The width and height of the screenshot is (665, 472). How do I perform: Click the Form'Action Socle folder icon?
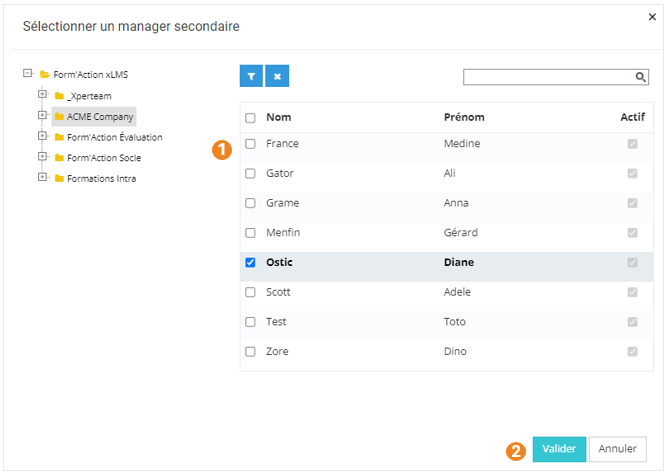pyautogui.click(x=59, y=158)
